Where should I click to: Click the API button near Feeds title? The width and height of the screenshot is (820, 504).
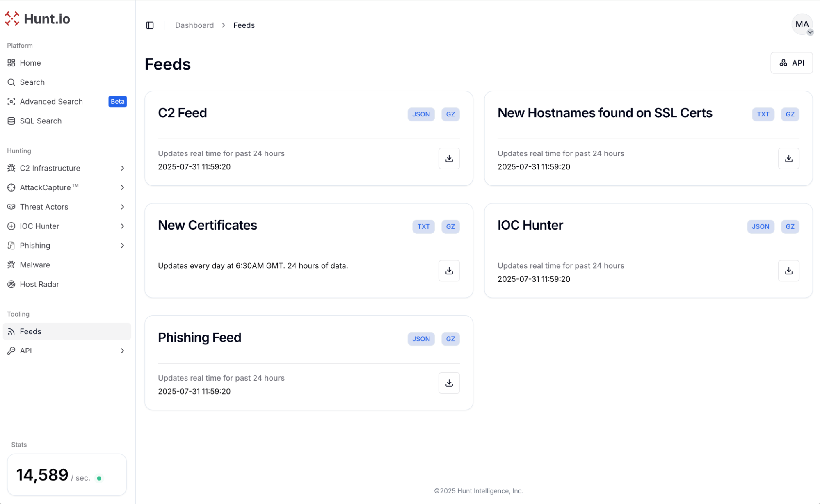791,63
